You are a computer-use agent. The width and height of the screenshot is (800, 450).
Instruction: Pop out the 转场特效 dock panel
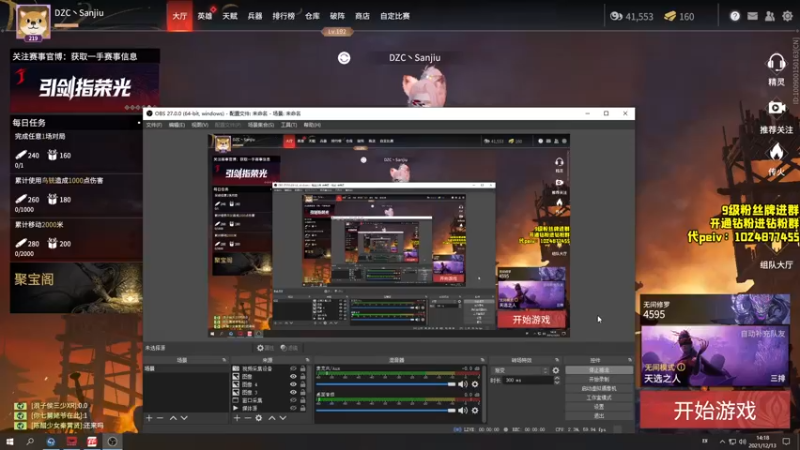click(557, 360)
